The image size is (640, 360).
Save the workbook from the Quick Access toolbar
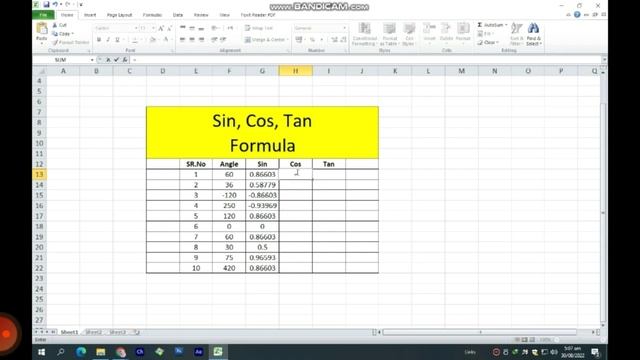point(46,4)
